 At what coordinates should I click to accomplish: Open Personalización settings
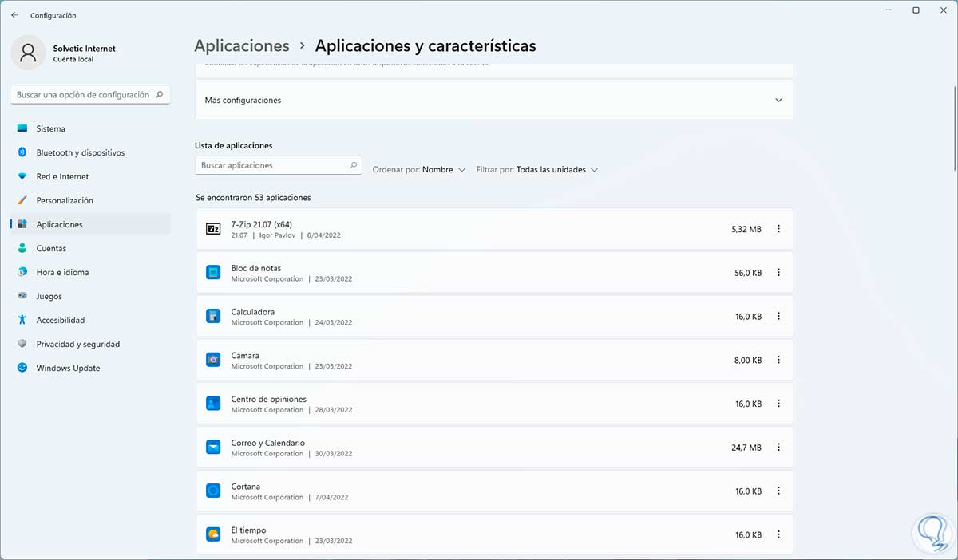[x=90, y=200]
